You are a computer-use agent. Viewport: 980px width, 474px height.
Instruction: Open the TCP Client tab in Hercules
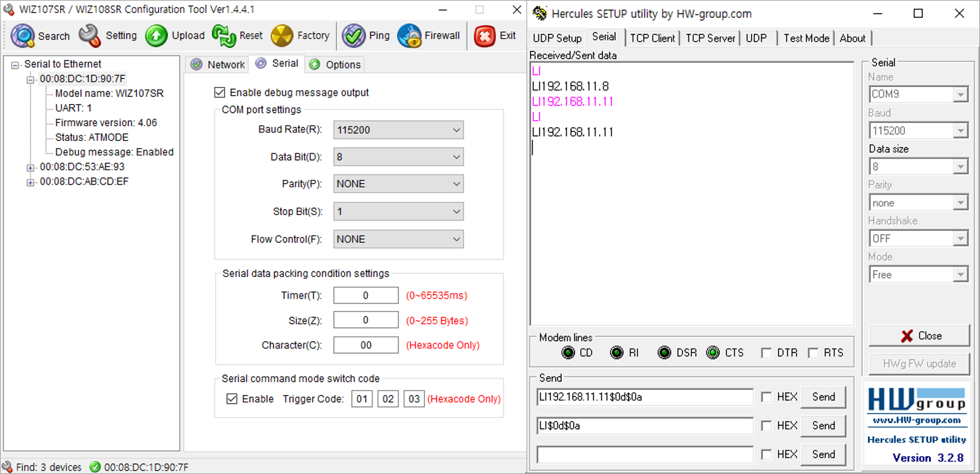(x=652, y=38)
